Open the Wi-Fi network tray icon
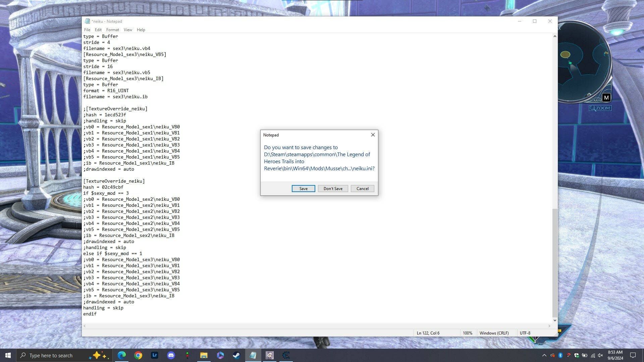 (x=593, y=355)
